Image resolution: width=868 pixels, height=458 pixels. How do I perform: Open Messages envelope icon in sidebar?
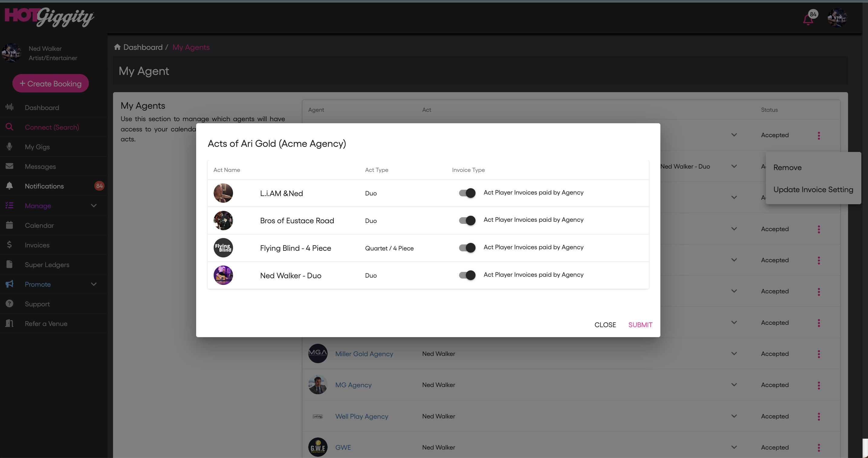pyautogui.click(x=9, y=166)
